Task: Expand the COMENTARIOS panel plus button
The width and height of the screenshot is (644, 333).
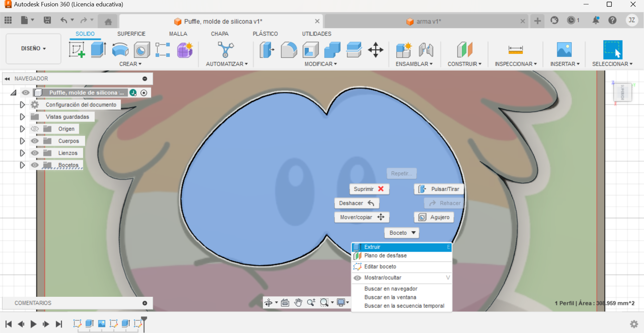Action: pos(145,303)
